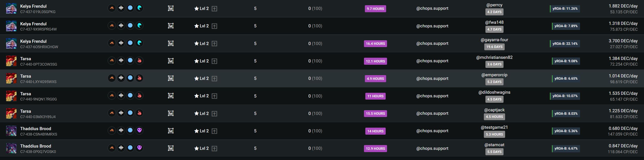
Task: Click level-up arrow icon in @testgame21's row
Action: point(214,131)
